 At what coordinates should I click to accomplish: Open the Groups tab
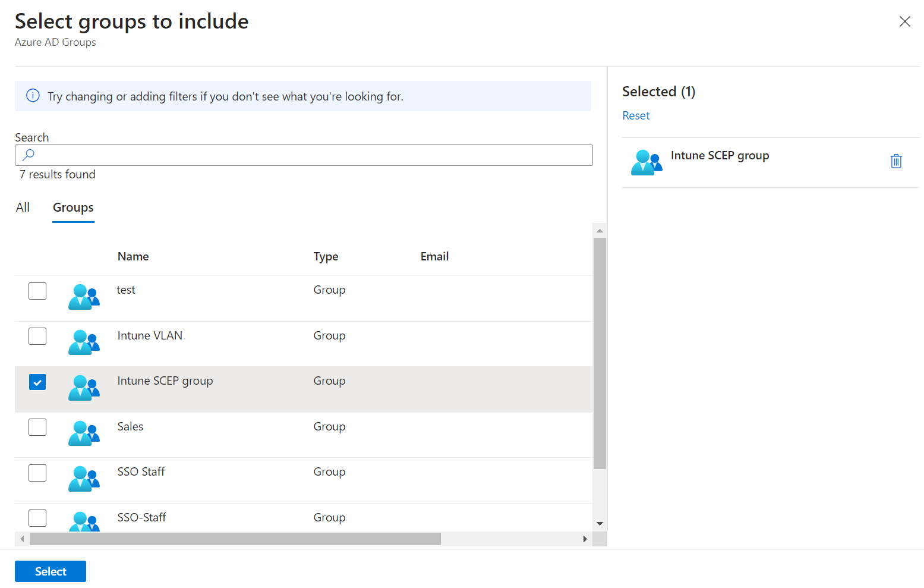[73, 207]
